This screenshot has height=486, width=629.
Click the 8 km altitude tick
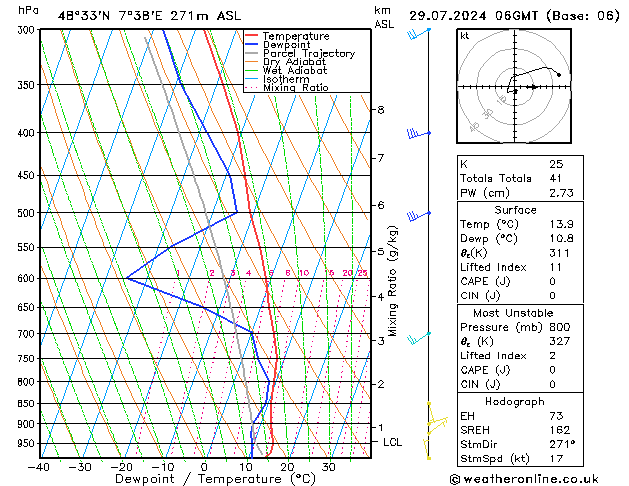pyautogui.click(x=380, y=109)
